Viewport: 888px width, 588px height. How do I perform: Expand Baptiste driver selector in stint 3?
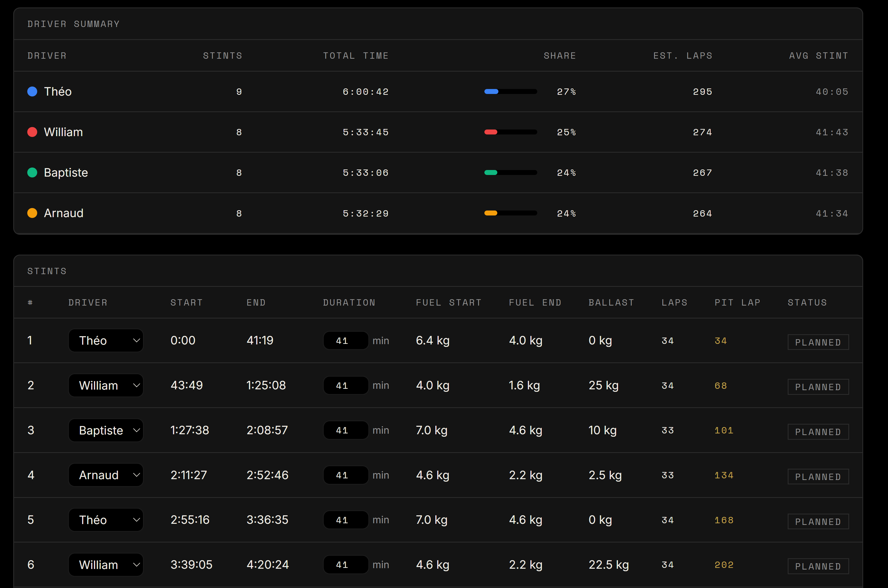[106, 430]
